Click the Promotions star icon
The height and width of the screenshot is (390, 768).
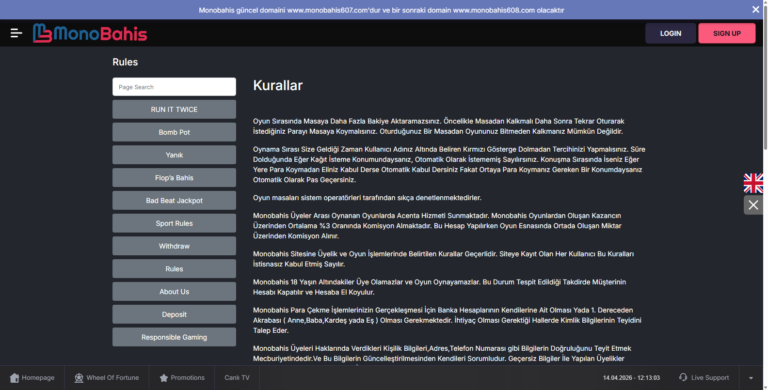coord(164,378)
